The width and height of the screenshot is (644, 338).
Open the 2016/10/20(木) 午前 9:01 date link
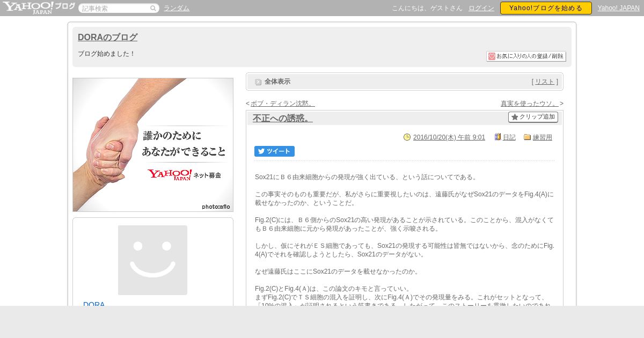coord(449,137)
